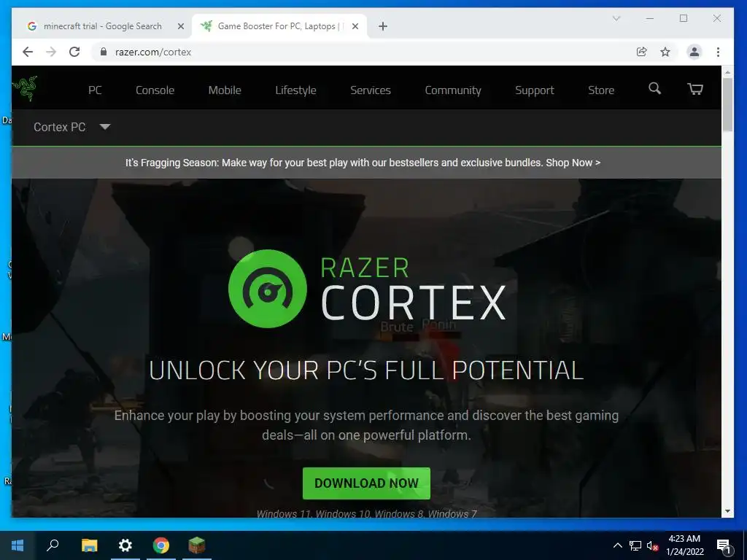Click the network tray icon

pos(635,545)
